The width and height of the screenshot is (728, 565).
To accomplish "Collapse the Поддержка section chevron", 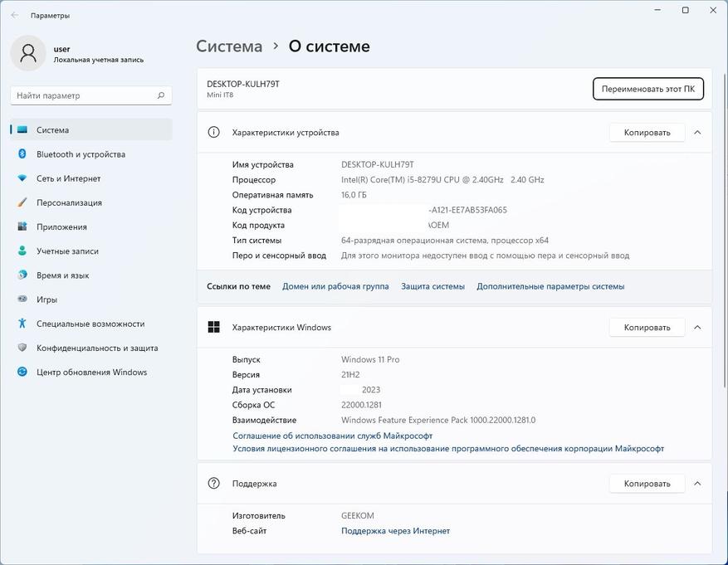I will tap(697, 484).
